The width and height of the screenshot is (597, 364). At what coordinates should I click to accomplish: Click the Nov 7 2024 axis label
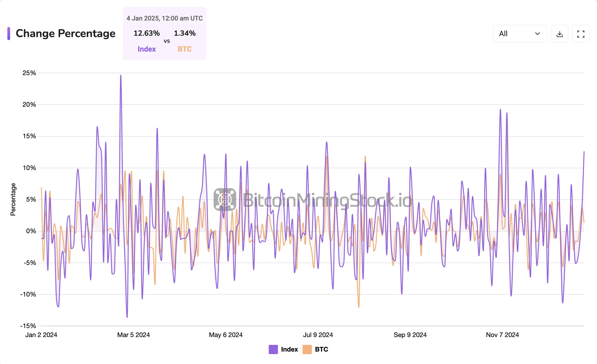(x=502, y=335)
